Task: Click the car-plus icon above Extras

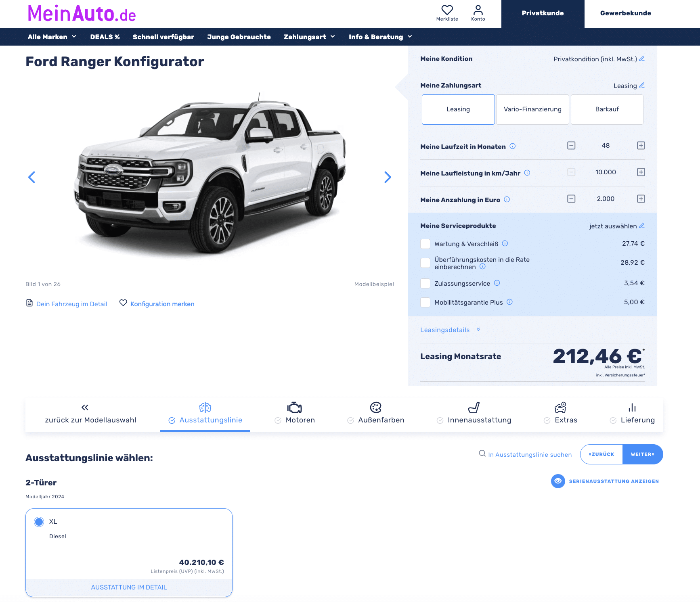Action: pos(560,408)
